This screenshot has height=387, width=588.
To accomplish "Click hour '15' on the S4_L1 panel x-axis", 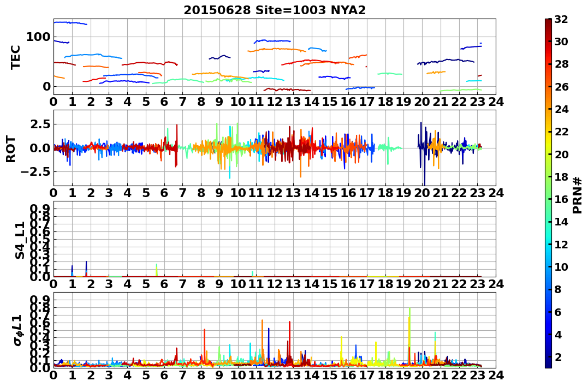I will tap(330, 284).
